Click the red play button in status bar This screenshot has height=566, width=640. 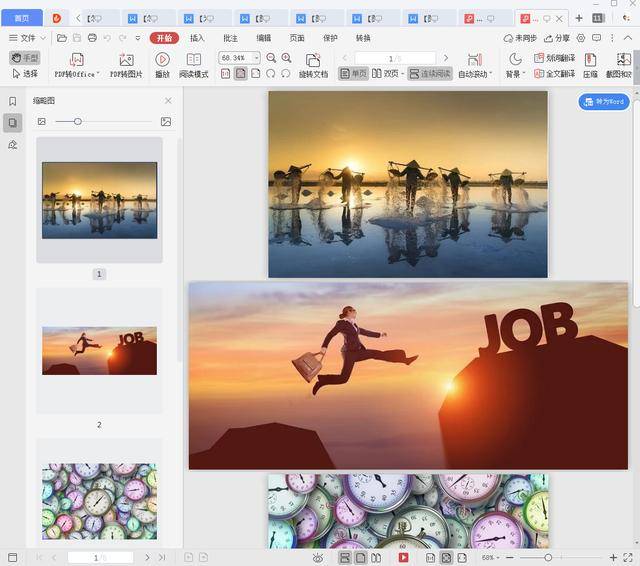403,557
